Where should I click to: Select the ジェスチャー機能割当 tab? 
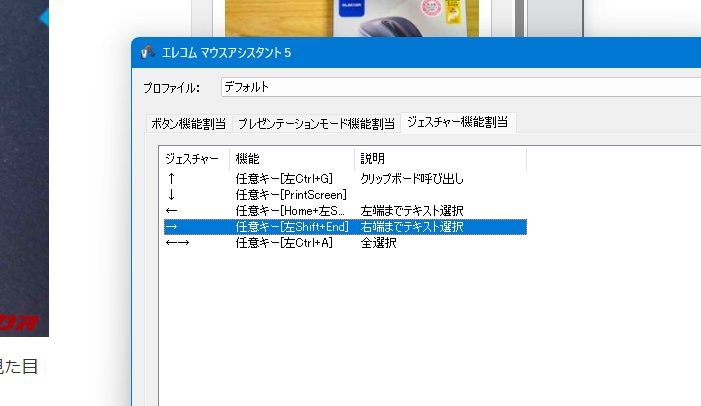[458, 122]
